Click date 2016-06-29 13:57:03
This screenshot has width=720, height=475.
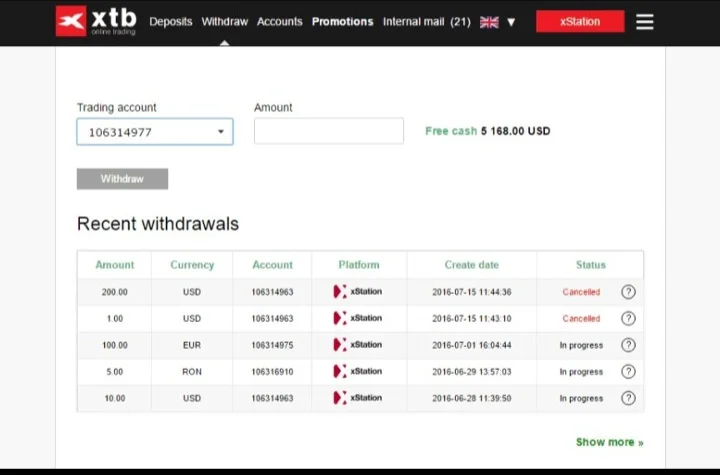click(x=472, y=372)
